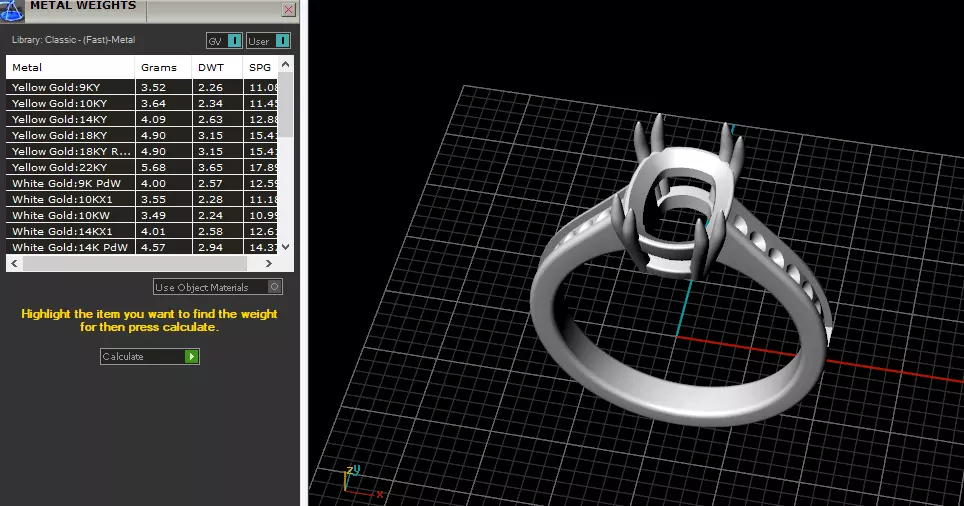Click right arrow of horizontal scrollbar
This screenshot has height=506, width=964.
[x=269, y=263]
